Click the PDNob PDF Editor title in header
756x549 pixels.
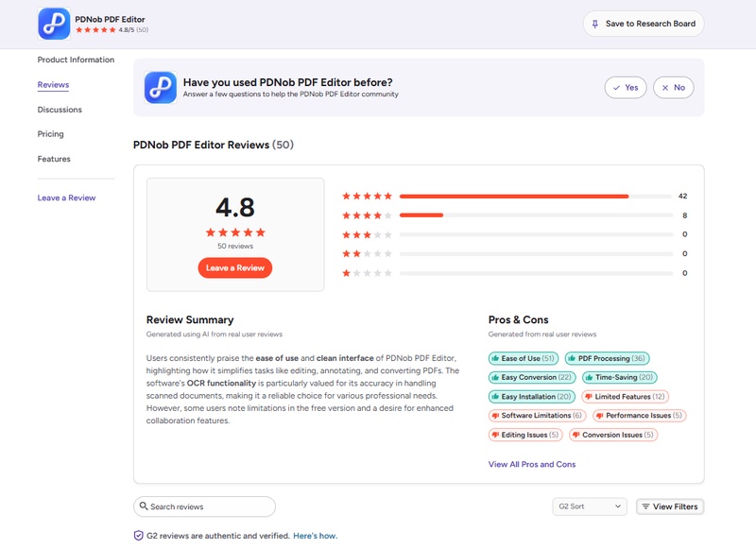[110, 19]
